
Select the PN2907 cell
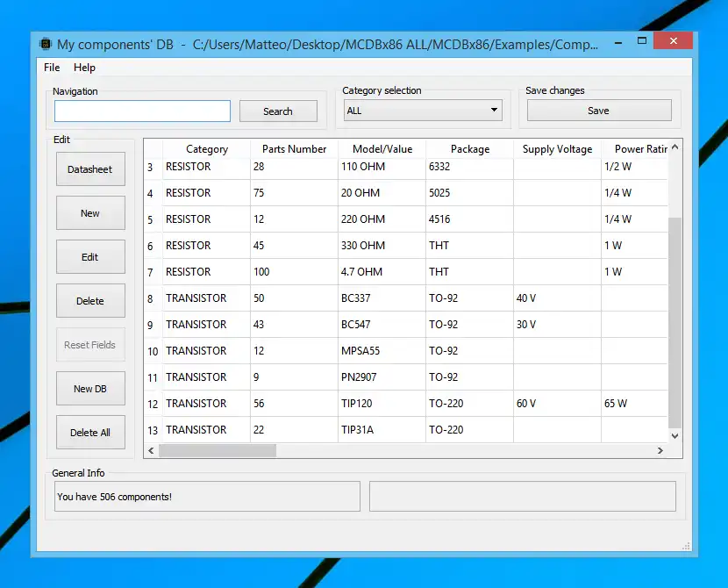pyautogui.click(x=382, y=377)
